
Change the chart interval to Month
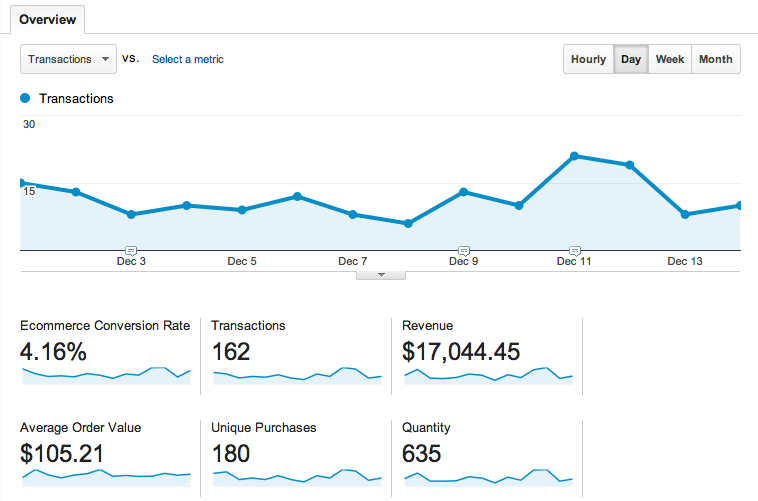[x=715, y=59]
